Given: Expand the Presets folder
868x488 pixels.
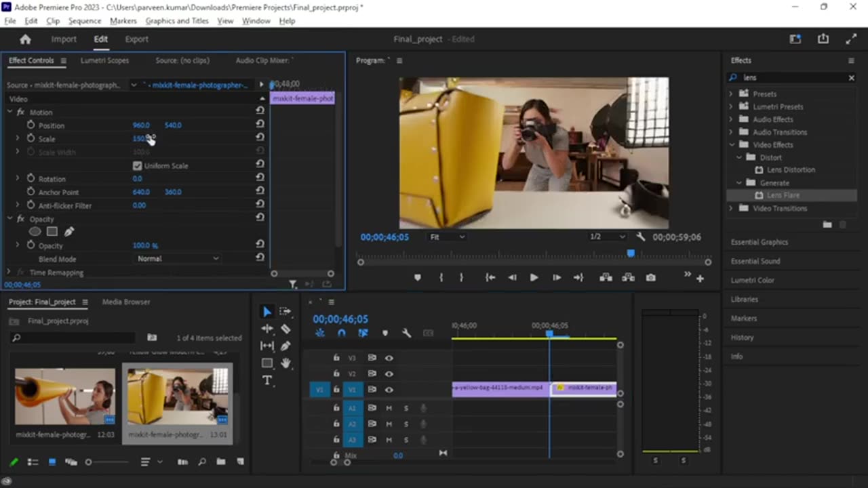Looking at the screenshot, I should click(x=731, y=94).
